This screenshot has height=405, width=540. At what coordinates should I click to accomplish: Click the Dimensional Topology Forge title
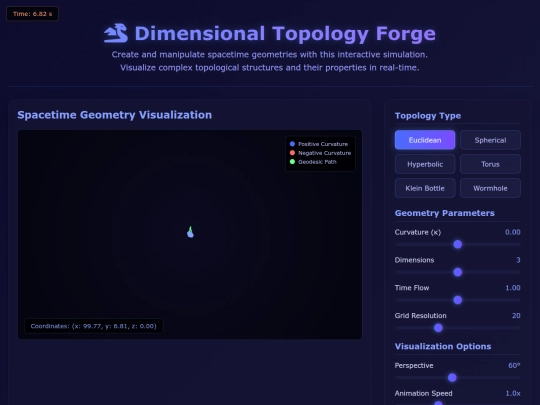click(x=285, y=34)
